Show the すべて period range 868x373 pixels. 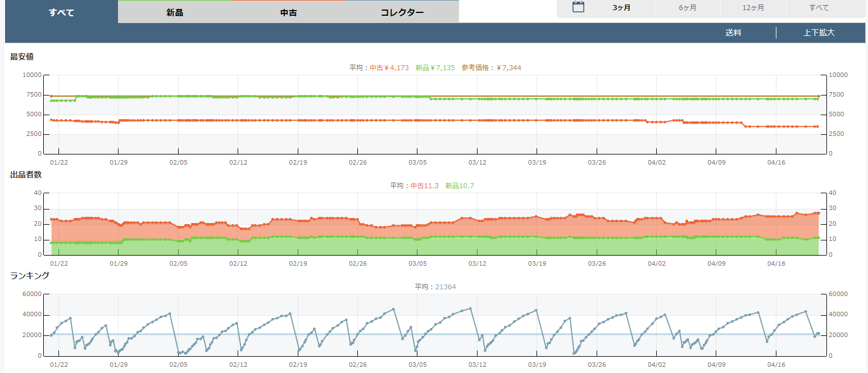point(819,8)
